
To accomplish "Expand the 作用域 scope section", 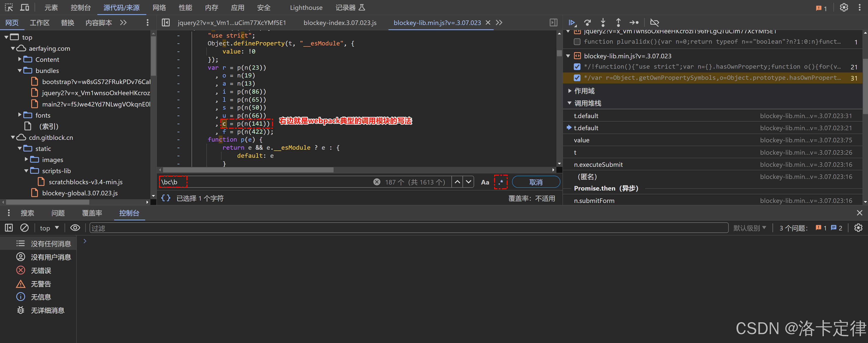I will [x=570, y=91].
